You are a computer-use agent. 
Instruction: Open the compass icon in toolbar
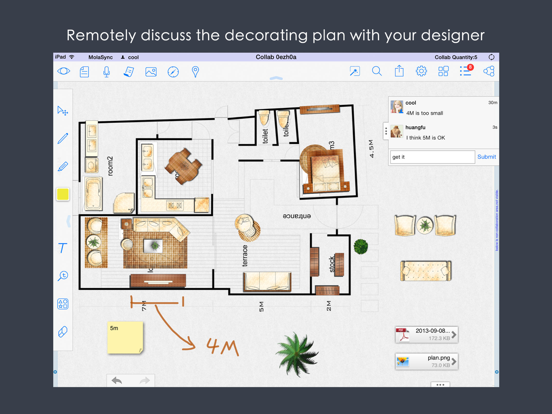173,72
